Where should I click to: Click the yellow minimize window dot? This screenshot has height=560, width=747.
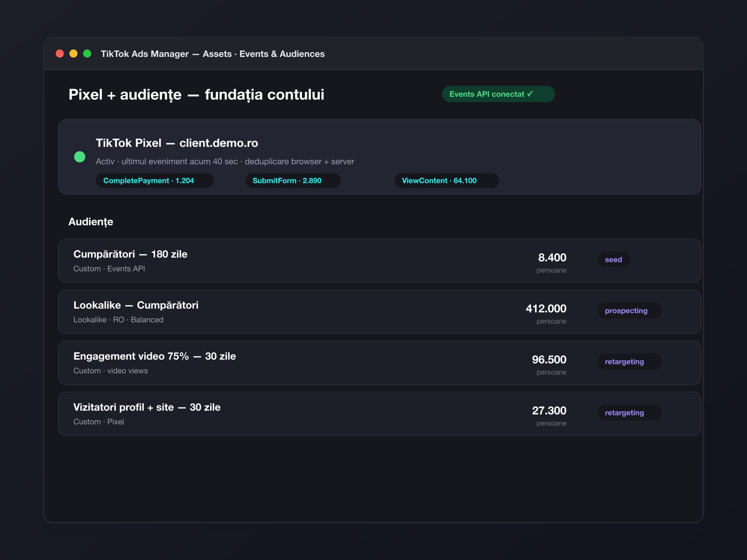[x=73, y=54]
